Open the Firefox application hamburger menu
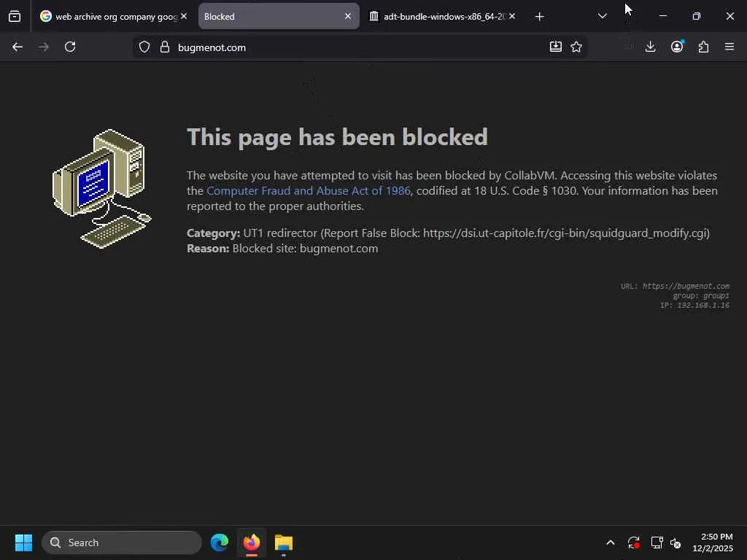Viewport: 747px width, 560px height. click(x=729, y=47)
